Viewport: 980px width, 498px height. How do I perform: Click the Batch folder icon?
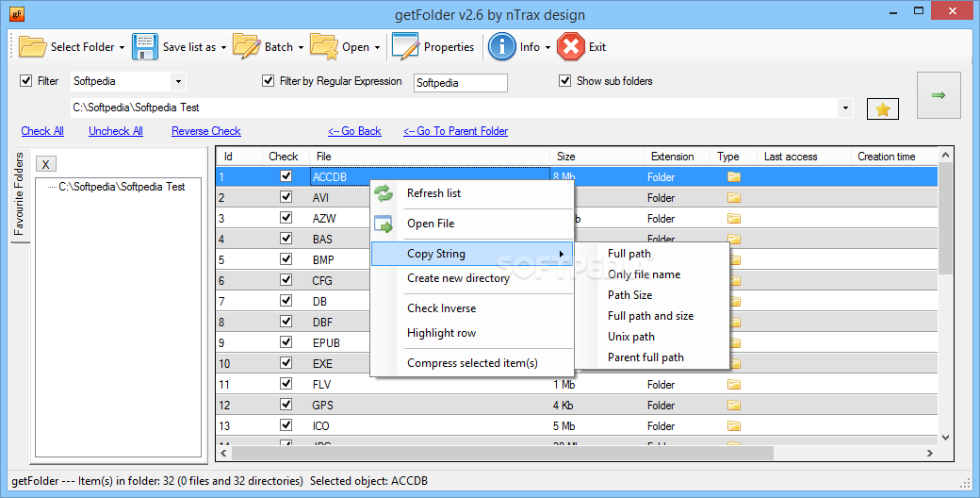tap(246, 47)
